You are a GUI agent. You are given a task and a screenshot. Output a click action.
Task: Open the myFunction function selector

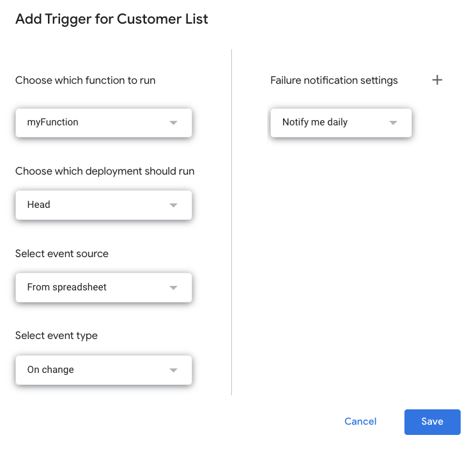[104, 123]
